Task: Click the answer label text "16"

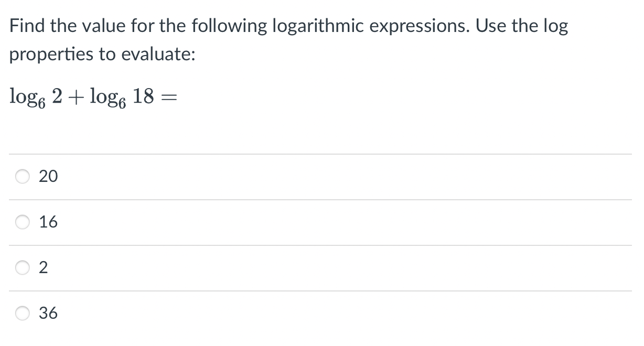Action: [x=49, y=223]
